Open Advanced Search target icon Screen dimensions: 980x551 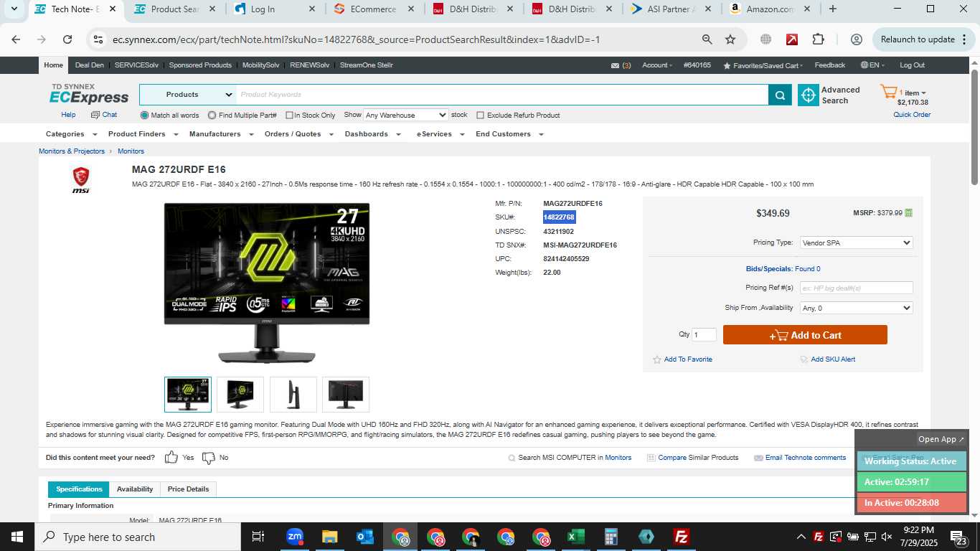click(809, 95)
